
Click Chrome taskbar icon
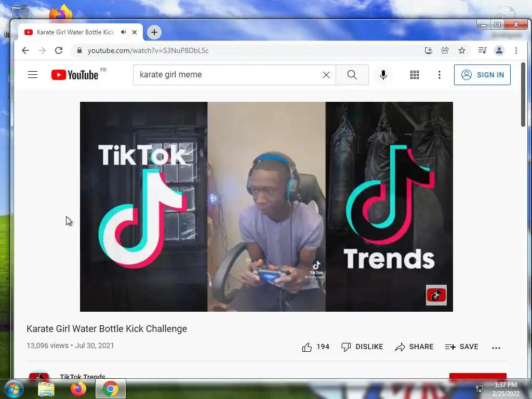tap(111, 389)
